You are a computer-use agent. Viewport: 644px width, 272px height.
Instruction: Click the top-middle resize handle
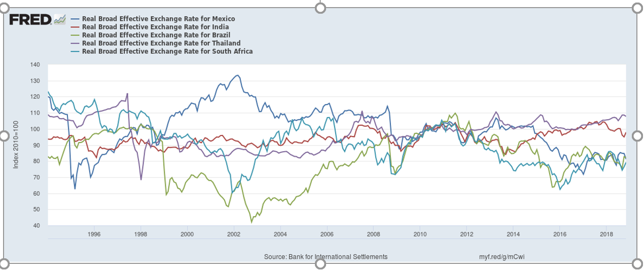pos(320,8)
